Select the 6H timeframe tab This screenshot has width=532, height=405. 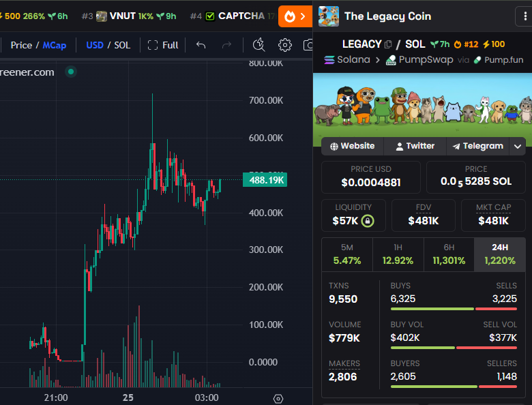(x=449, y=254)
